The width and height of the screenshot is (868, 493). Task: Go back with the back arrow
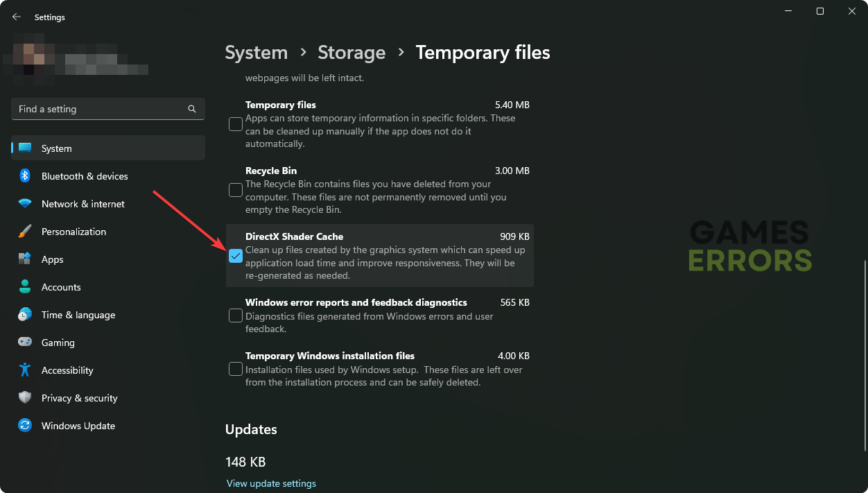coord(17,17)
